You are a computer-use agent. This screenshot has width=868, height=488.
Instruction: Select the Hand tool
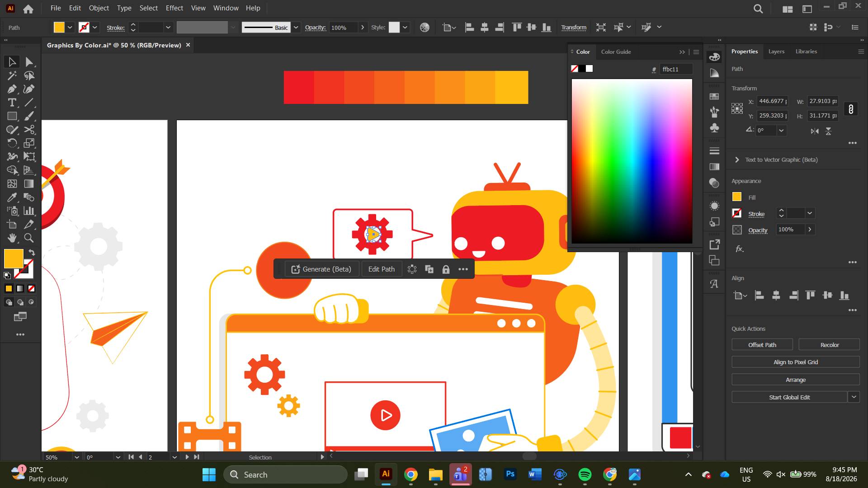(x=12, y=238)
